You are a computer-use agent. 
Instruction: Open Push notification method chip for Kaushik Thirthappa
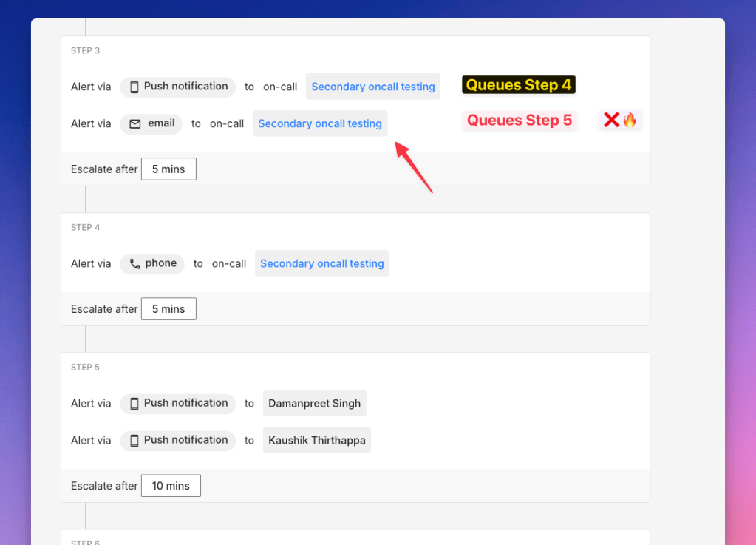click(x=178, y=440)
